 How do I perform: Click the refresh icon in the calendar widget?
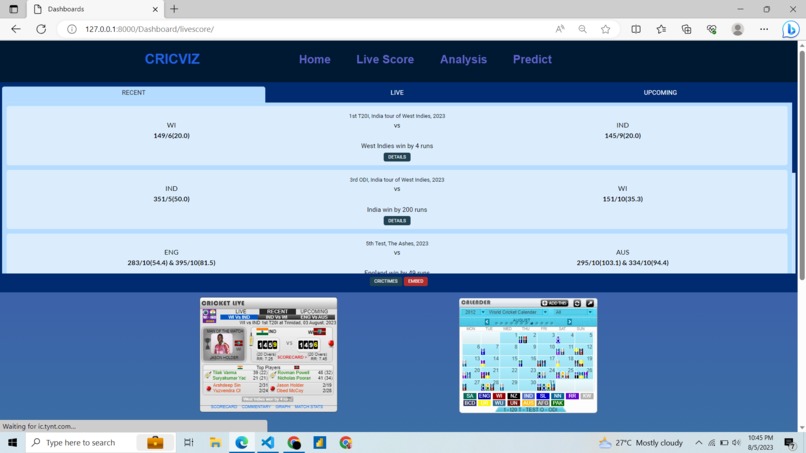pos(577,303)
